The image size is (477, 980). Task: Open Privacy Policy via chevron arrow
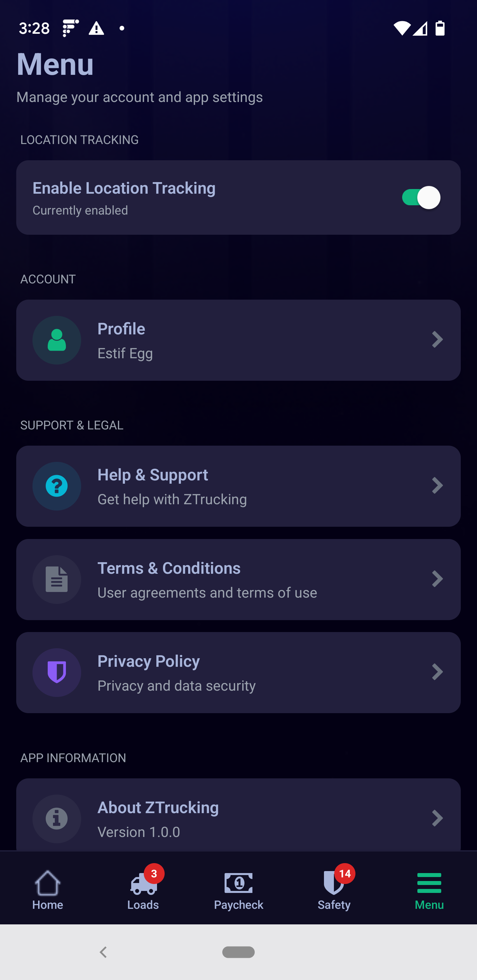pyautogui.click(x=437, y=672)
